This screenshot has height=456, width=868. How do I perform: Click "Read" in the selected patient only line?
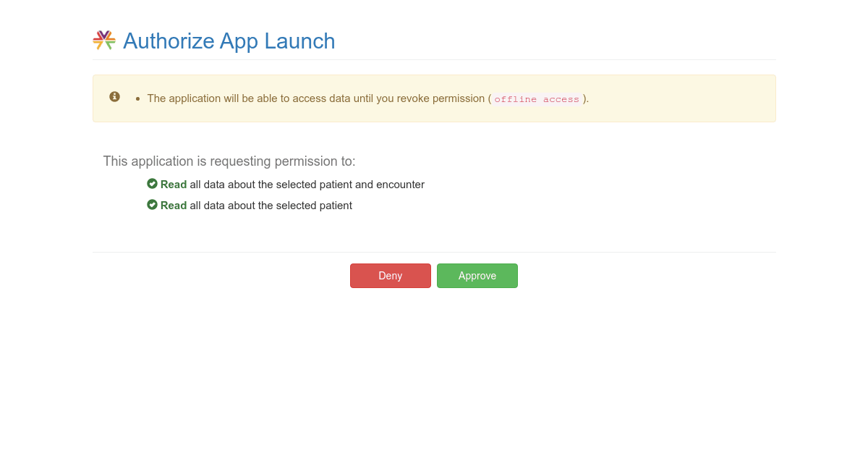(x=174, y=206)
